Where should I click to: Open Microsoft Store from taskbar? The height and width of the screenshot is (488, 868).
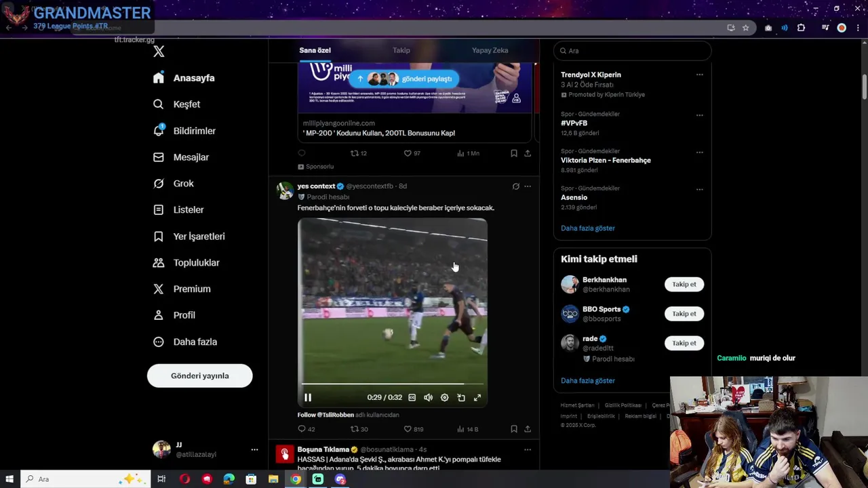[x=251, y=479]
